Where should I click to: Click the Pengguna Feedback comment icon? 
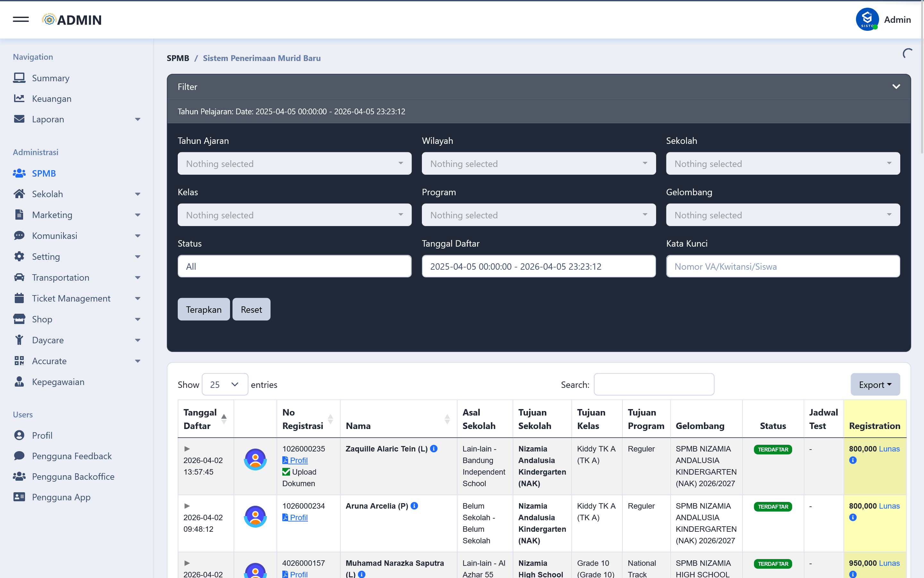click(x=19, y=456)
